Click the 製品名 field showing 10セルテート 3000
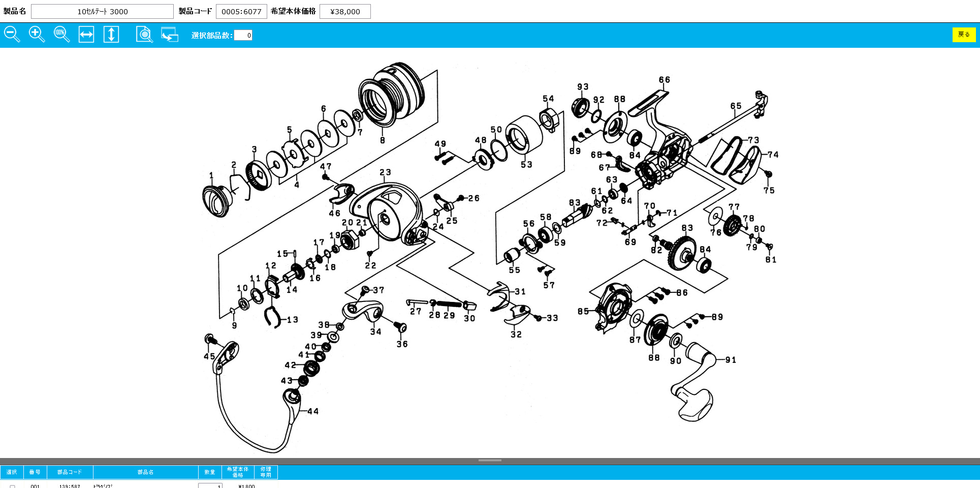The height and width of the screenshot is (488, 980). coord(102,11)
